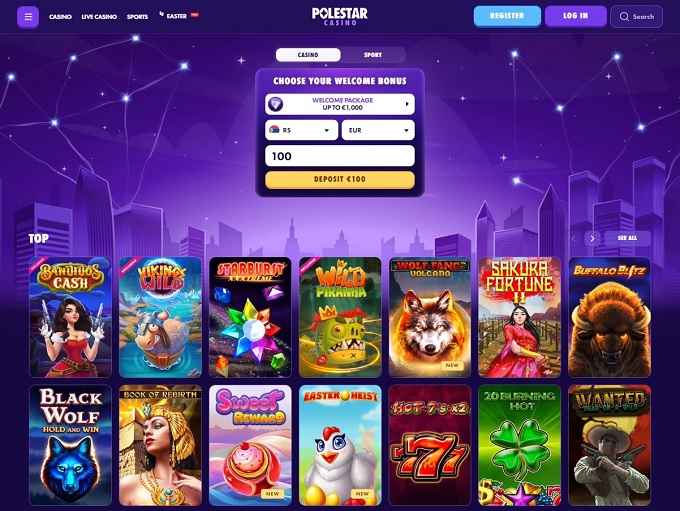
Task: Open the Starburst XXXtreme game thumbnail
Action: tap(250, 317)
